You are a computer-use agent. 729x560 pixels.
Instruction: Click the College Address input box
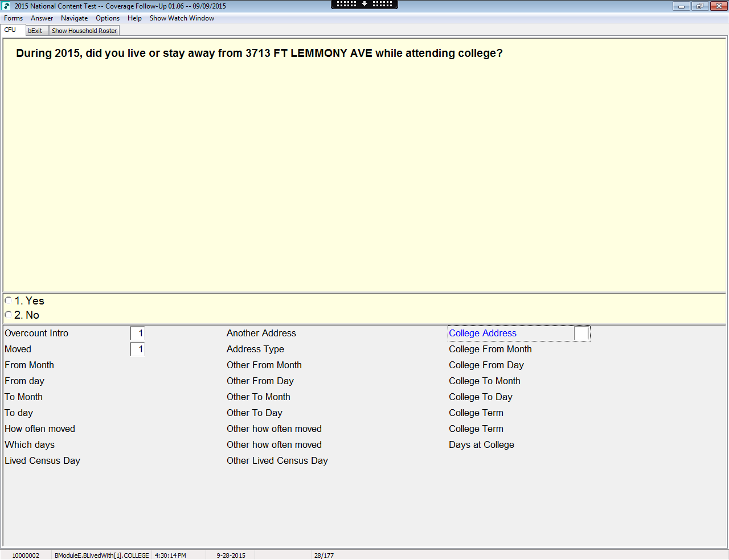(x=581, y=333)
